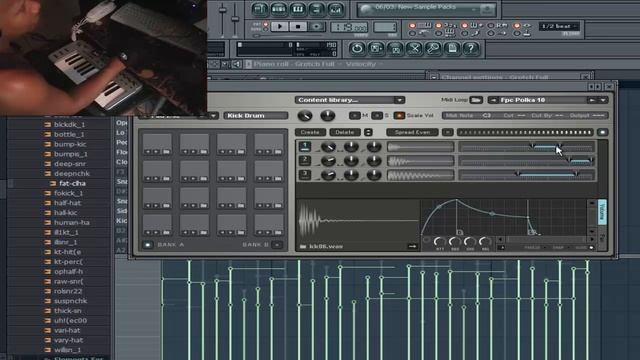Open the Output selector
The height and width of the screenshot is (360, 640).
pyautogui.click(x=587, y=116)
